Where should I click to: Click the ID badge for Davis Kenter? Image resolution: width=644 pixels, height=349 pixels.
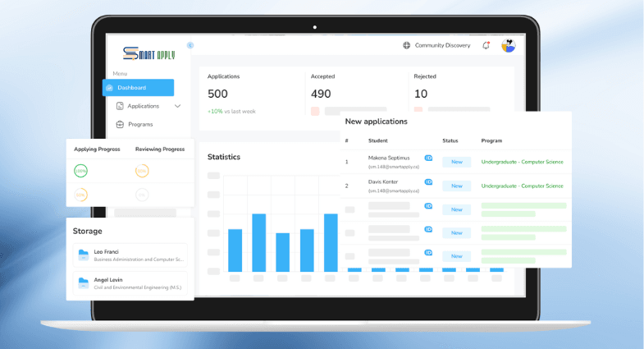coord(428,181)
